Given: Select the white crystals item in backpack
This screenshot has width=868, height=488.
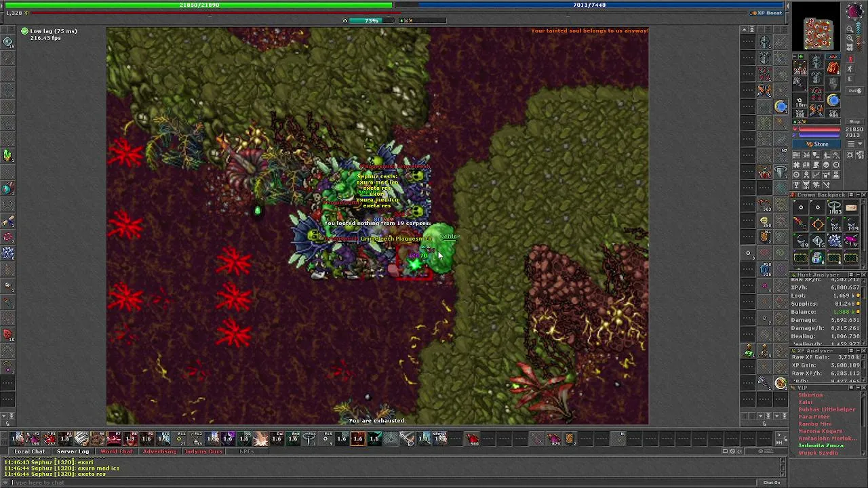Looking at the screenshot, I should 834,241.
